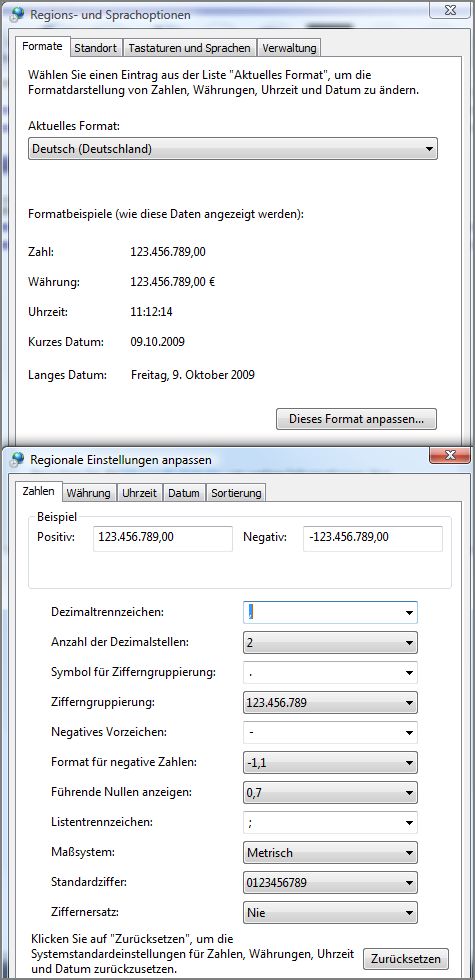The height and width of the screenshot is (980, 475).
Task: Click the Negativ example field
Action: 372,539
